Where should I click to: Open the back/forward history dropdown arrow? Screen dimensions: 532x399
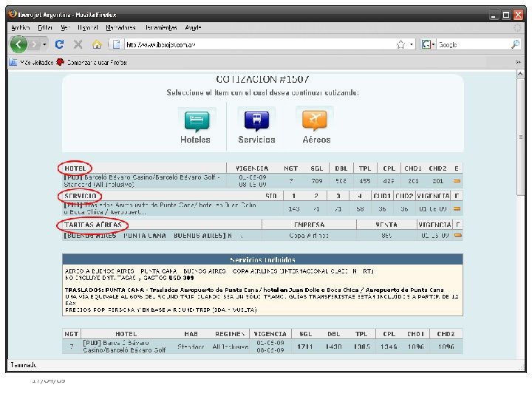pyautogui.click(x=44, y=44)
